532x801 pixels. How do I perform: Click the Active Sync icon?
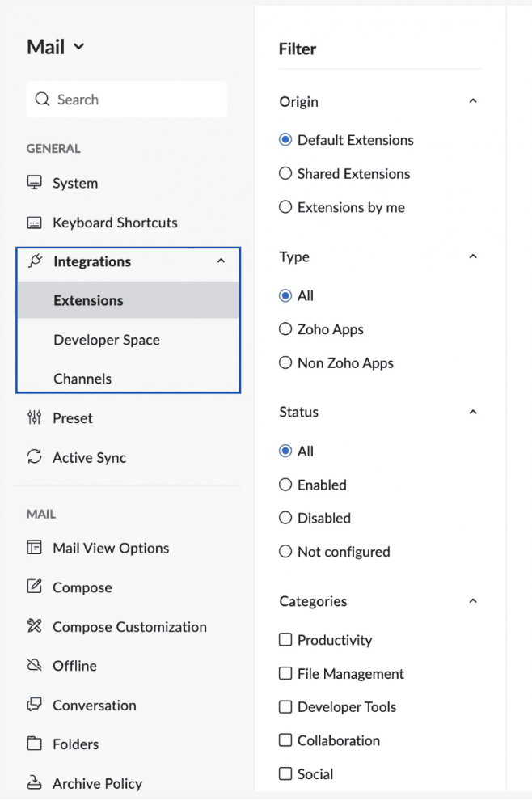(x=34, y=457)
